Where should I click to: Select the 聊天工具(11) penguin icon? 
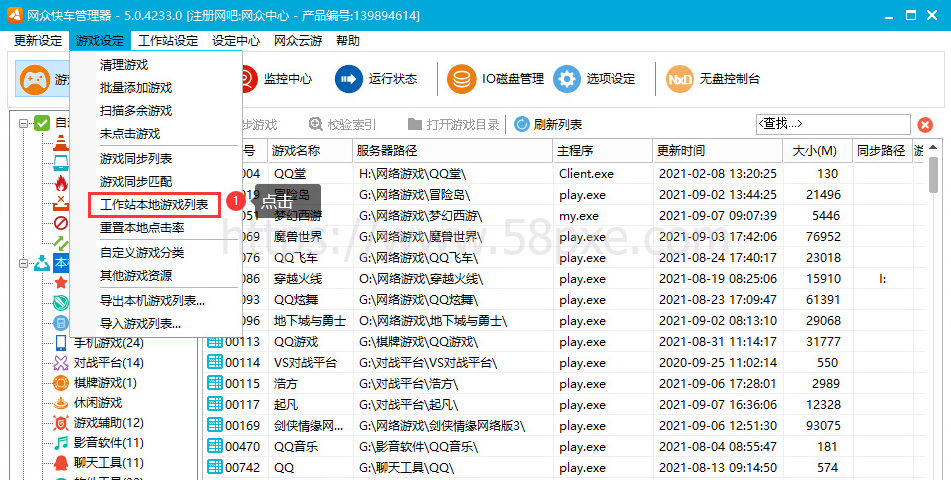click(x=61, y=463)
